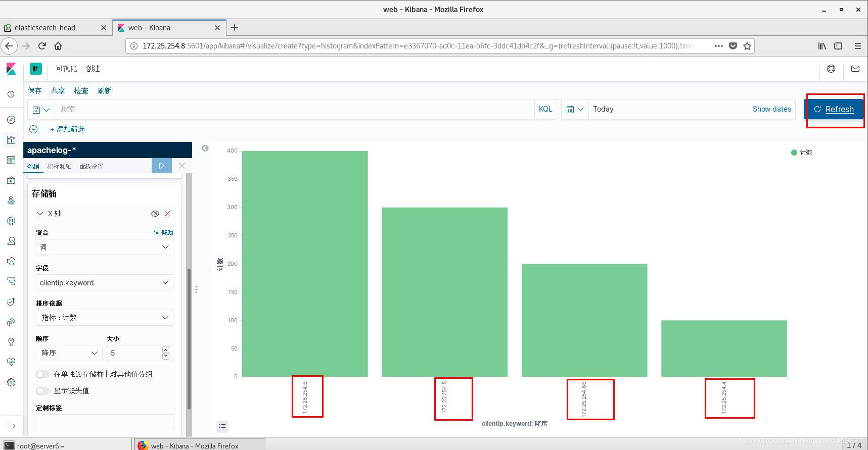
Task: Open the Recently viewed clock icon
Action: [11, 94]
